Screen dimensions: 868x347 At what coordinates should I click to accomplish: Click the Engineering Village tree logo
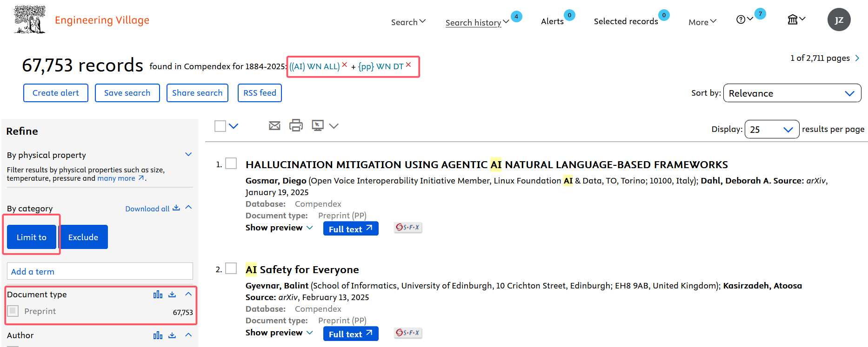tap(30, 20)
